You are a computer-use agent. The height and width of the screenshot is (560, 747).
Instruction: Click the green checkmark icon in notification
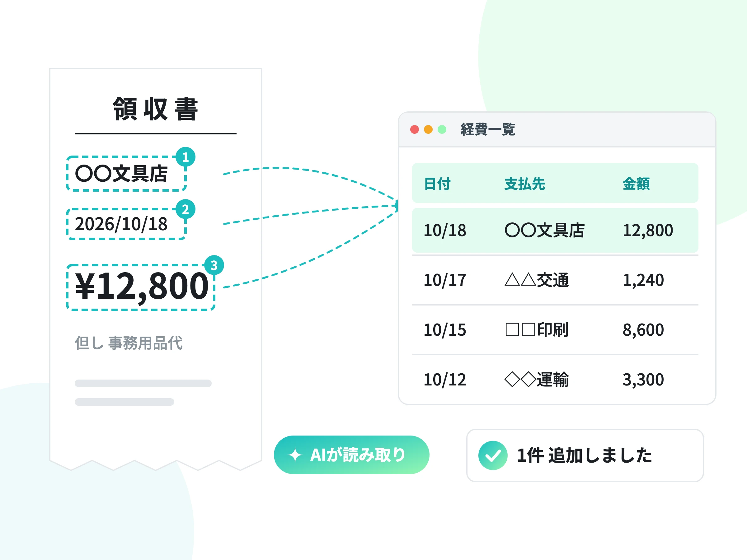tap(493, 455)
